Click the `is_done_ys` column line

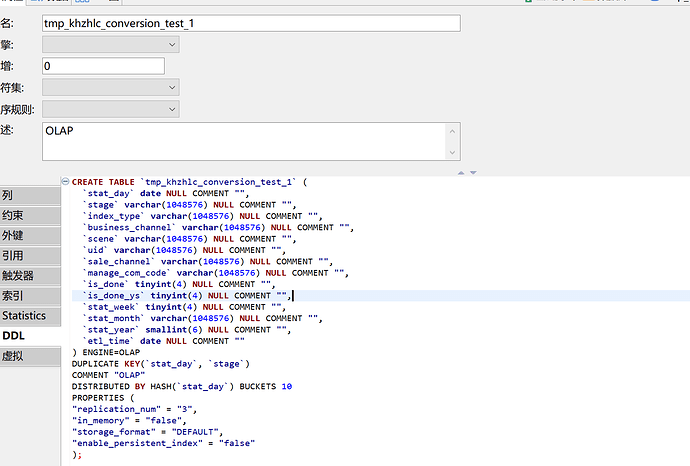(187, 296)
